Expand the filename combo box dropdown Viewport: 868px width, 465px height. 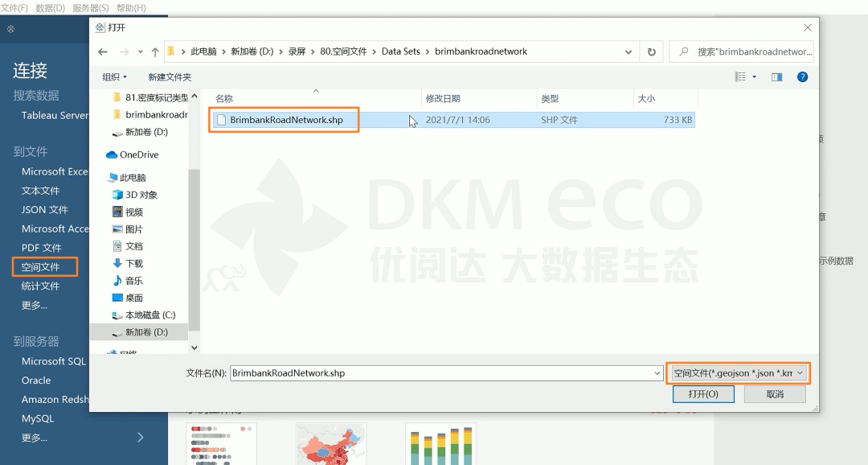pyautogui.click(x=657, y=373)
